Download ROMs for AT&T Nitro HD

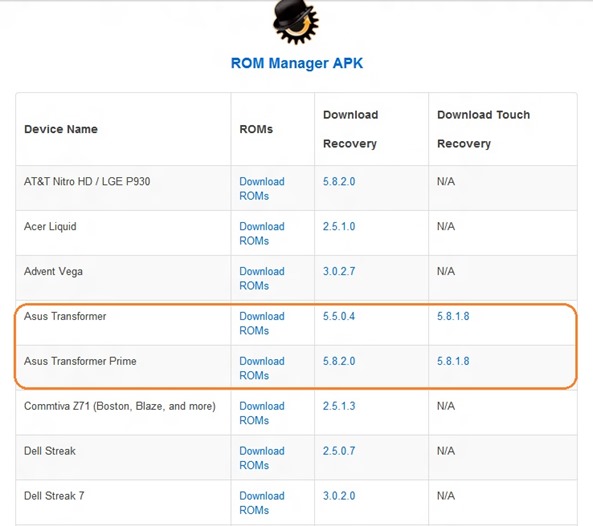(x=262, y=189)
